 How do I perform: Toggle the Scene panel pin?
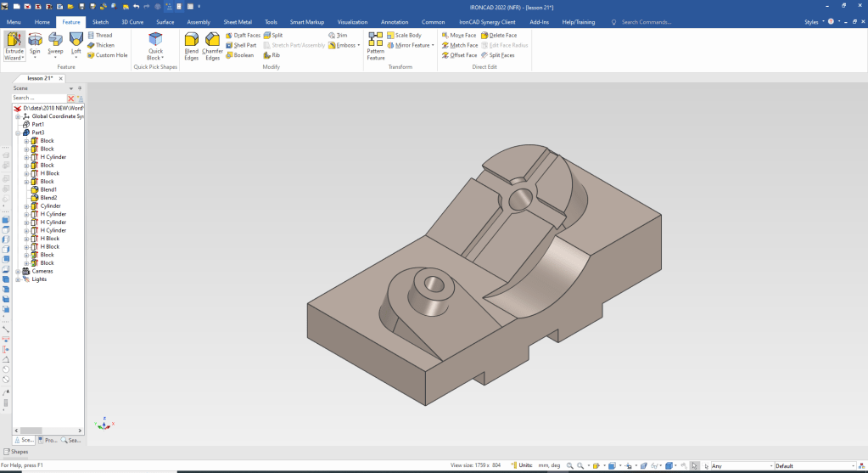(80, 88)
